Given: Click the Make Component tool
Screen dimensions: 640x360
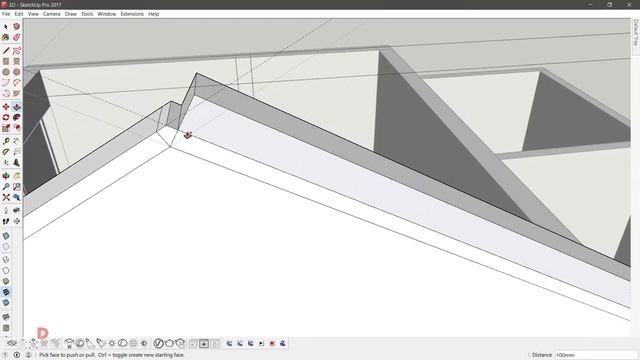Looking at the screenshot, I should click(x=16, y=27).
